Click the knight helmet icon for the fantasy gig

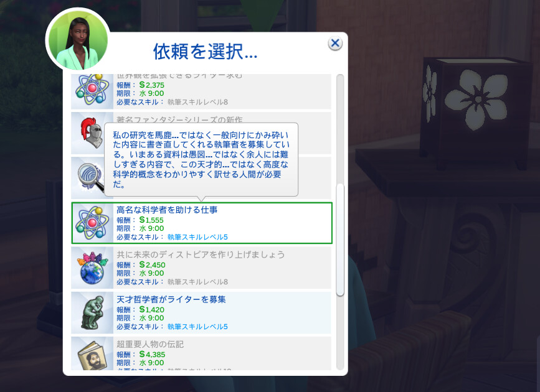click(92, 134)
